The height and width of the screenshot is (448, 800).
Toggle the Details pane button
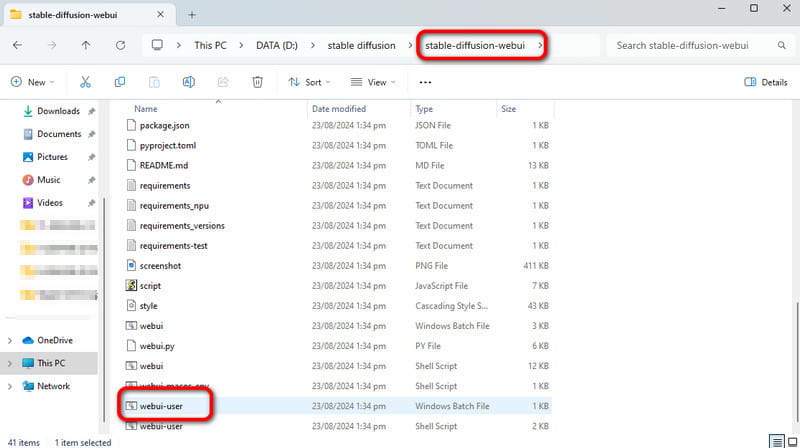[766, 82]
